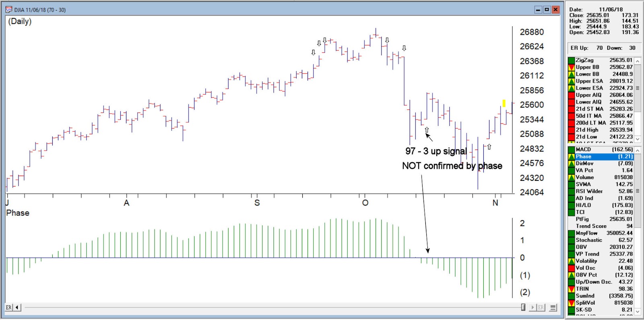The height and width of the screenshot is (320, 644).
Task: Click the red down-arrow icon beside SplitVol
Action: tap(571, 303)
